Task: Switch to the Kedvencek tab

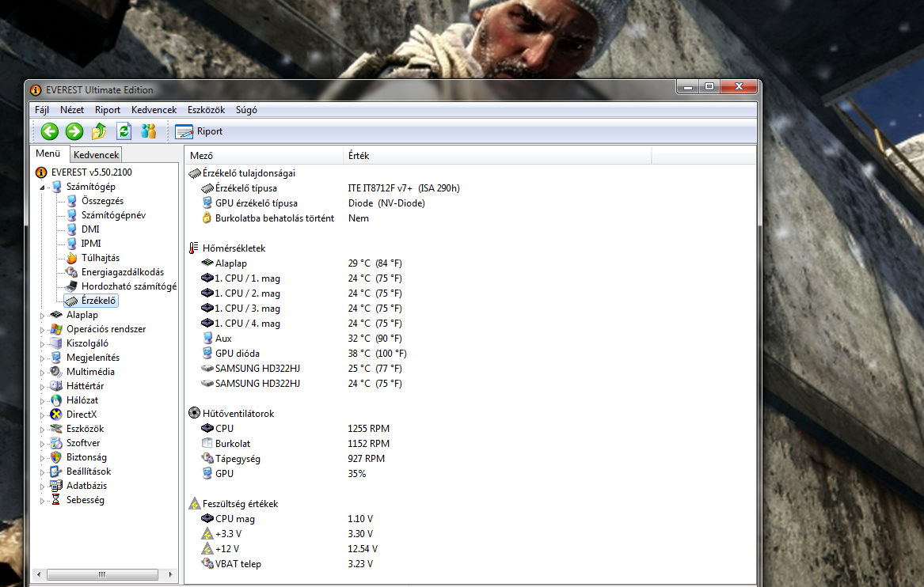Action: pos(96,155)
